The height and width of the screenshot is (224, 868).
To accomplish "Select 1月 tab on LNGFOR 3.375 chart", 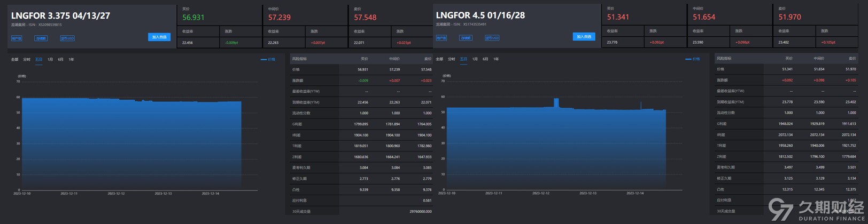I will 50,60.
